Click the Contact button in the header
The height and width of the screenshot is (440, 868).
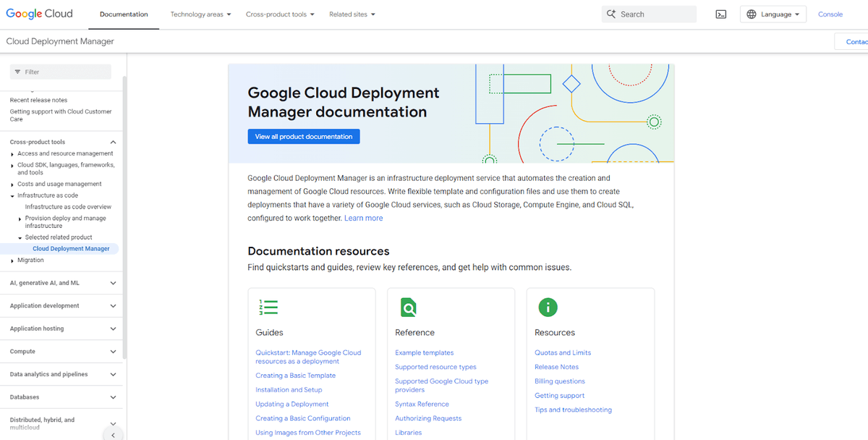[x=852, y=42]
